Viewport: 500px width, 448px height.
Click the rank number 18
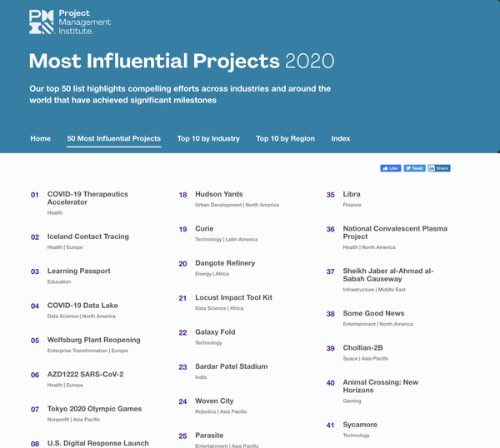pyautogui.click(x=182, y=195)
